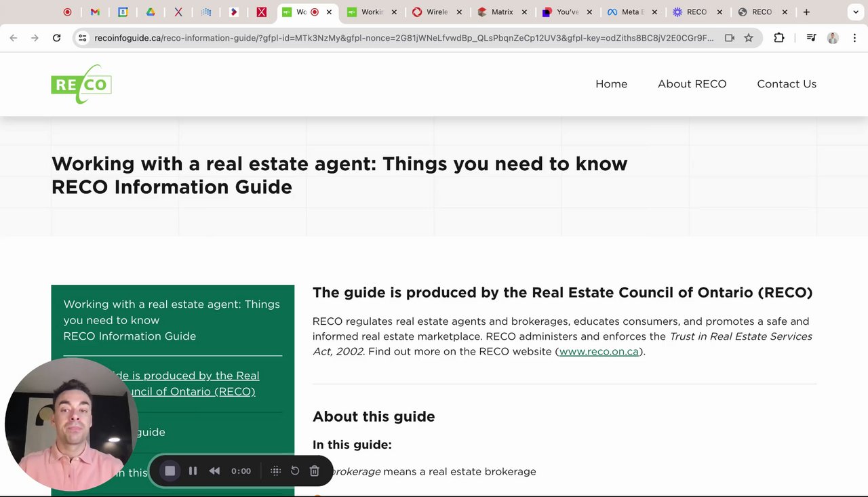Click the camera icon in address bar
The image size is (868, 497).
pos(730,38)
